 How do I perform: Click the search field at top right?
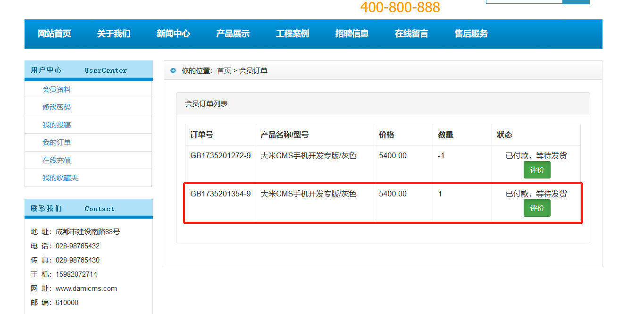pyautogui.click(x=524, y=1)
